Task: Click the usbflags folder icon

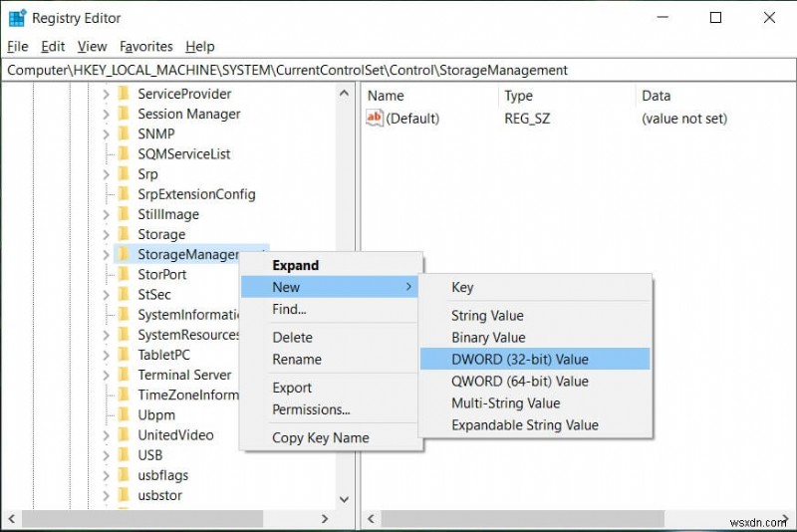Action: pyautogui.click(x=124, y=475)
